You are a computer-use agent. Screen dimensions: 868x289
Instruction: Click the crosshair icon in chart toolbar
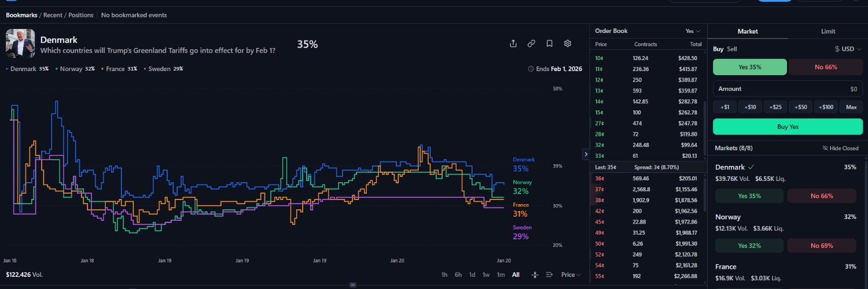[535, 275]
